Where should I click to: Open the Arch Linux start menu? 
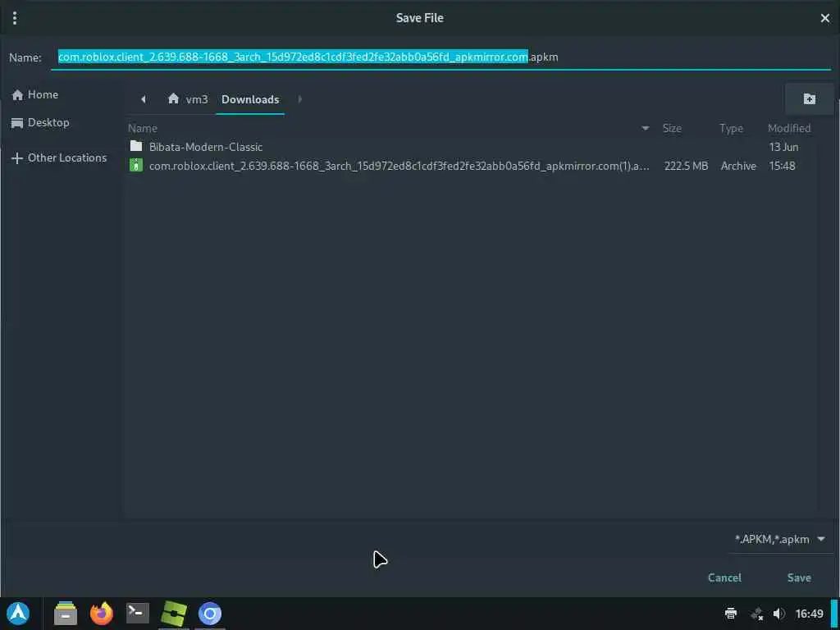18,614
